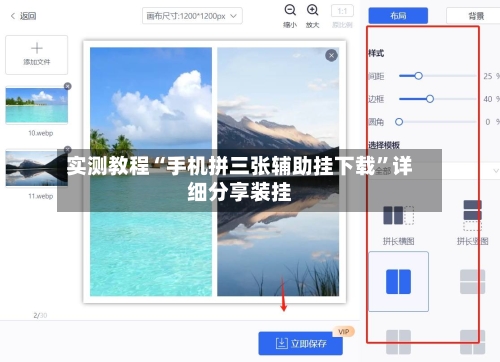Choose the 拼长竖图 template icon
This screenshot has width=500, height=362.
pos(473,215)
